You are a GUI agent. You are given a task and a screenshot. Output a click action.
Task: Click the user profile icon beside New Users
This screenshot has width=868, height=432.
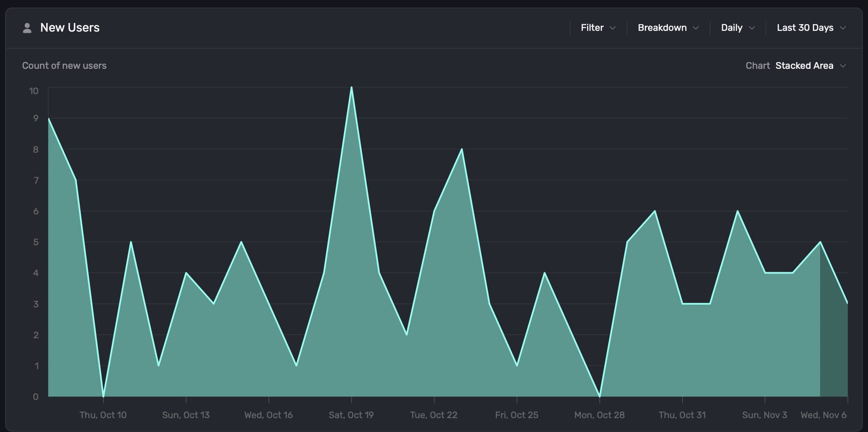(27, 28)
